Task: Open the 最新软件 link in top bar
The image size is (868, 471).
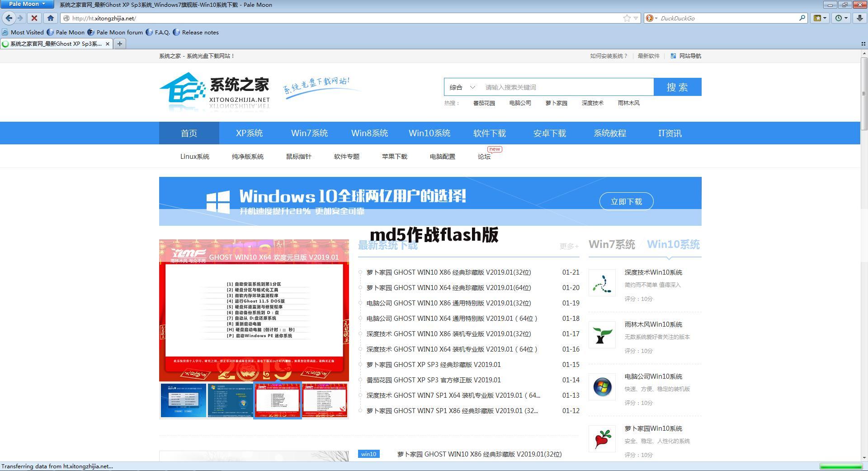Action: click(649, 56)
